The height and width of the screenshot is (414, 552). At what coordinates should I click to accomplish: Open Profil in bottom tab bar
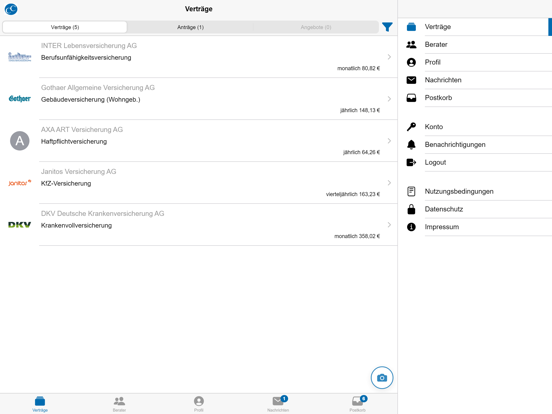click(x=199, y=404)
